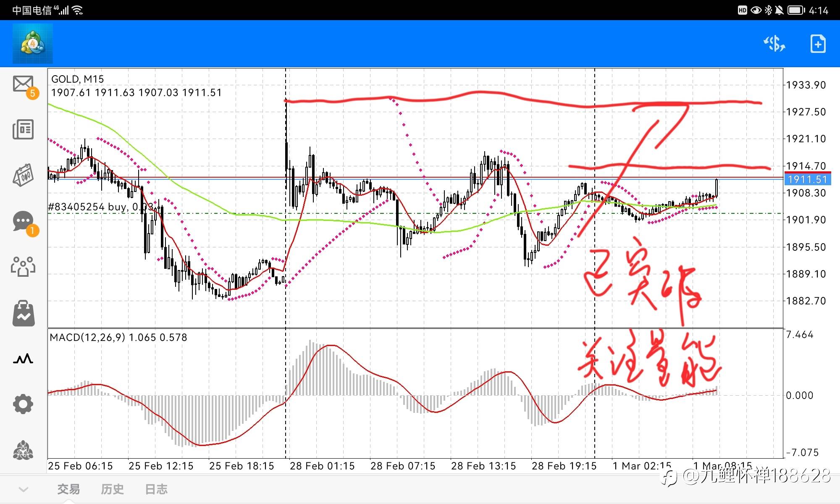840x504 pixels.
Task: Open the news feed icon
Action: point(24,130)
